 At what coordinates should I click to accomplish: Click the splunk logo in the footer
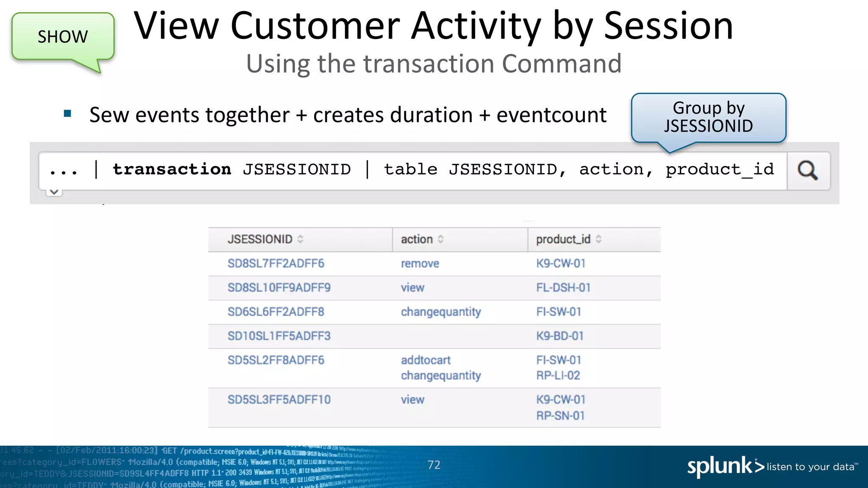(726, 466)
